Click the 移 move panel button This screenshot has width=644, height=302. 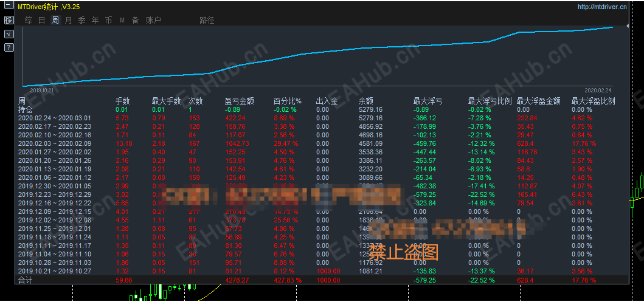click(9, 21)
